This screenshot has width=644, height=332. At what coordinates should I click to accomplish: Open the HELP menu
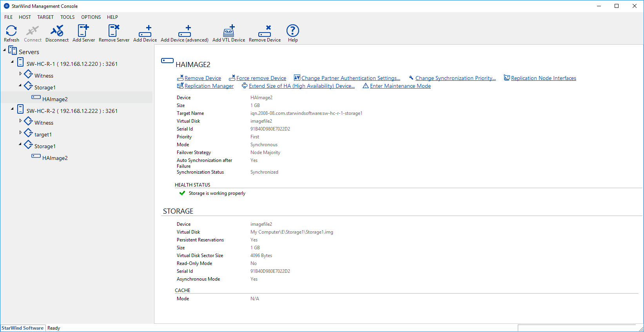(x=112, y=17)
